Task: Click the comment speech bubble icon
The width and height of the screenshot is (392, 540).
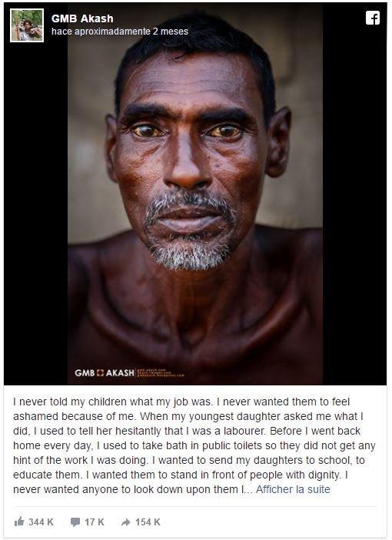Action: click(x=75, y=522)
